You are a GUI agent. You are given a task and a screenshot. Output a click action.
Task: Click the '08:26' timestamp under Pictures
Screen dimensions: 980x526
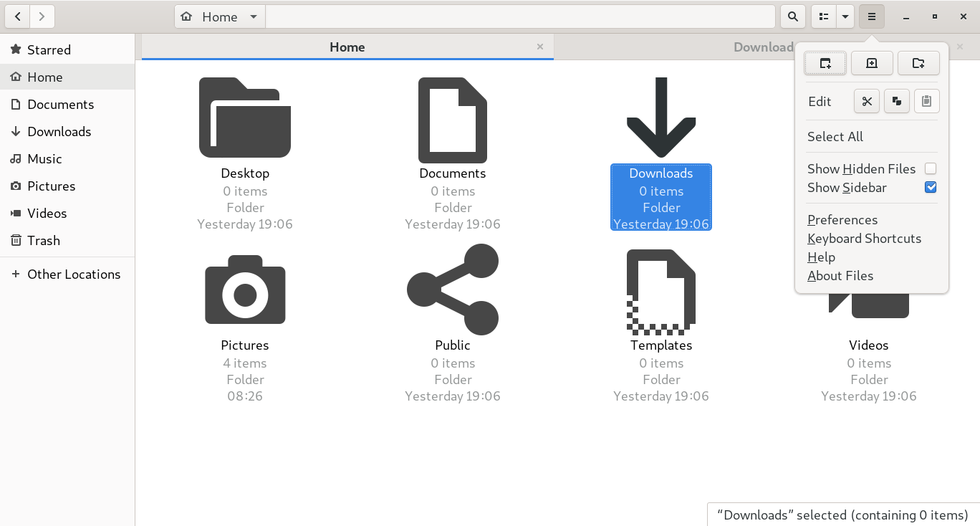(x=245, y=396)
